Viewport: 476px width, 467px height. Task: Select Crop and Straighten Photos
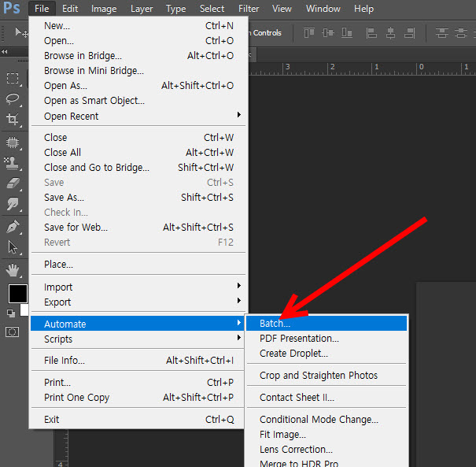pyautogui.click(x=327, y=375)
